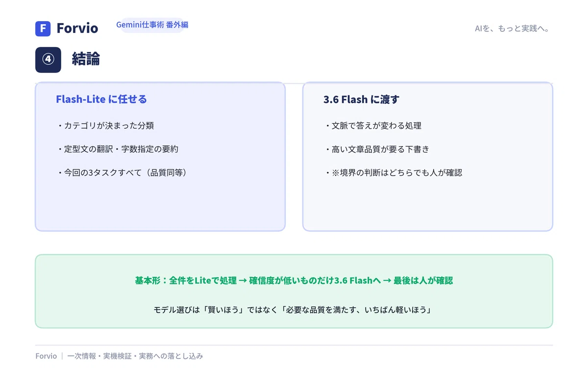This screenshot has height=372, width=588.
Task: Click footer text 'Forvio ｜ 一次情報・実機検証・実務への落とし込み'
Action: tap(119, 356)
